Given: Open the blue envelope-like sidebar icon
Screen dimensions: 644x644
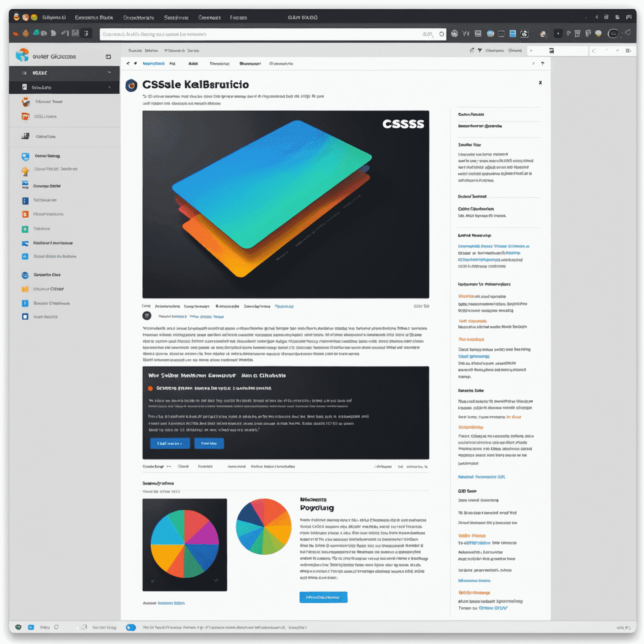Looking at the screenshot, I should 25,243.
